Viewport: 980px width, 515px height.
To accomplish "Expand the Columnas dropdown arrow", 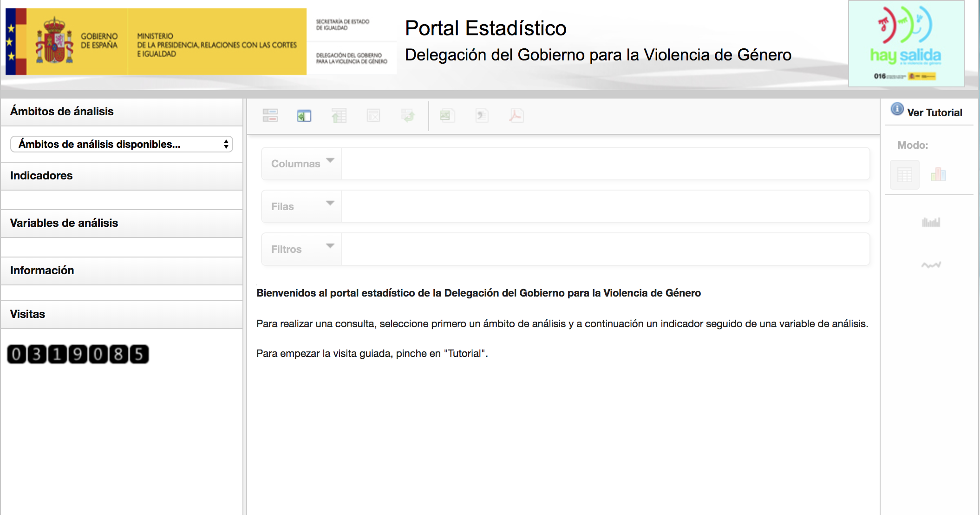I will (x=330, y=160).
